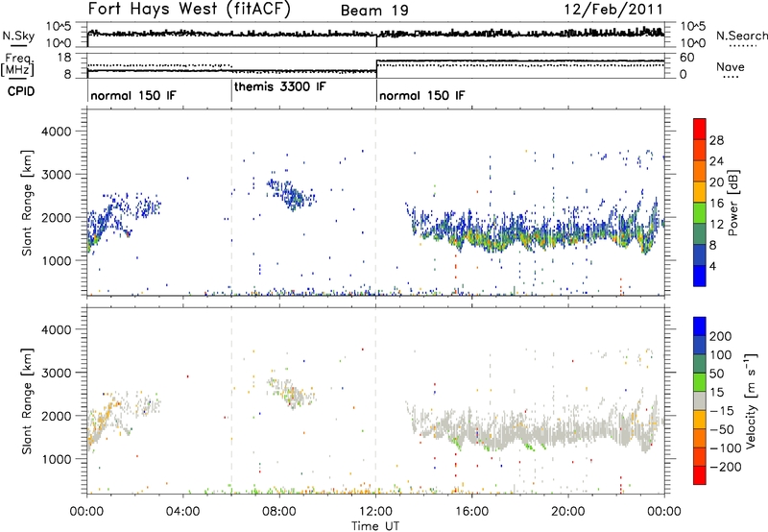Click the blue bottom of the Power colorbar

point(700,276)
